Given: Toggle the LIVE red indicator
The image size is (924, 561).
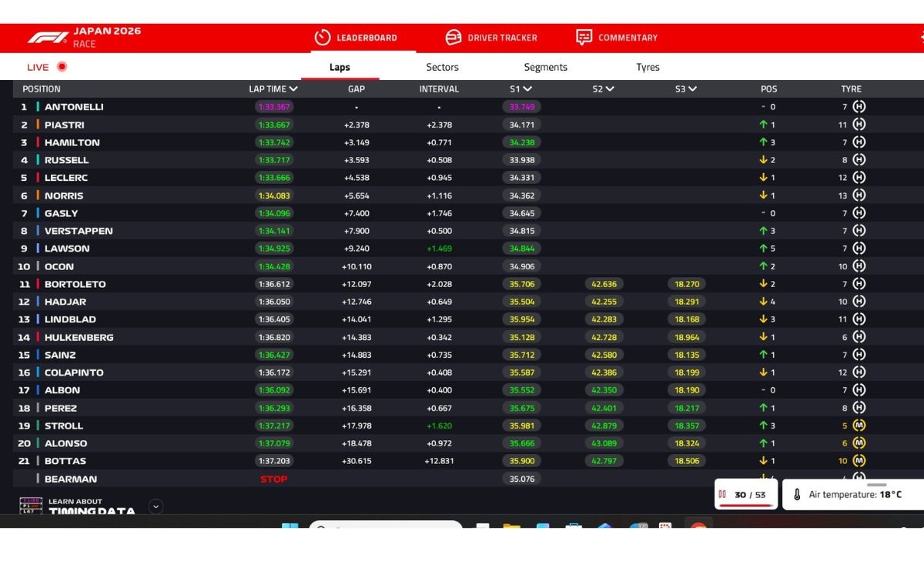Looking at the screenshot, I should click(62, 67).
